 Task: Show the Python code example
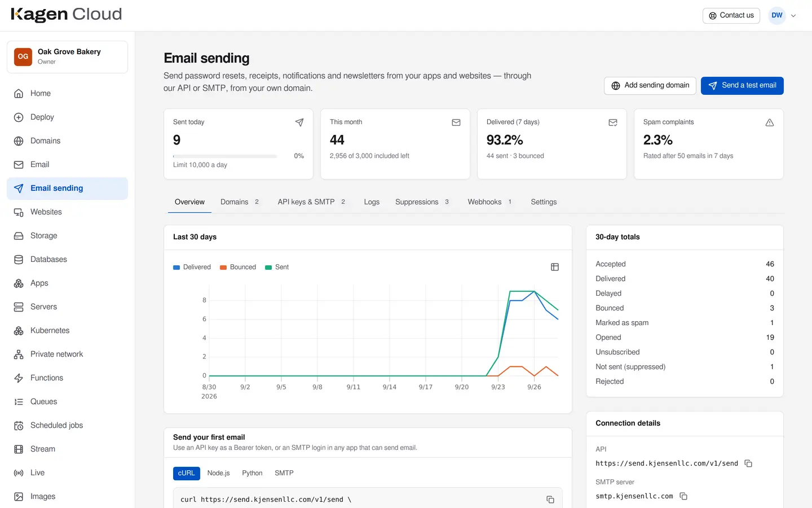pyautogui.click(x=252, y=473)
